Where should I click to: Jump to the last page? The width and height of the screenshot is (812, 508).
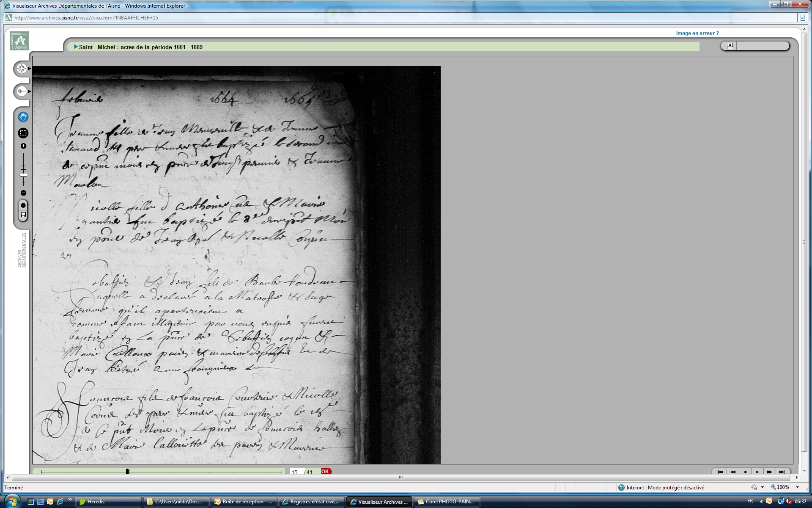[782, 472]
